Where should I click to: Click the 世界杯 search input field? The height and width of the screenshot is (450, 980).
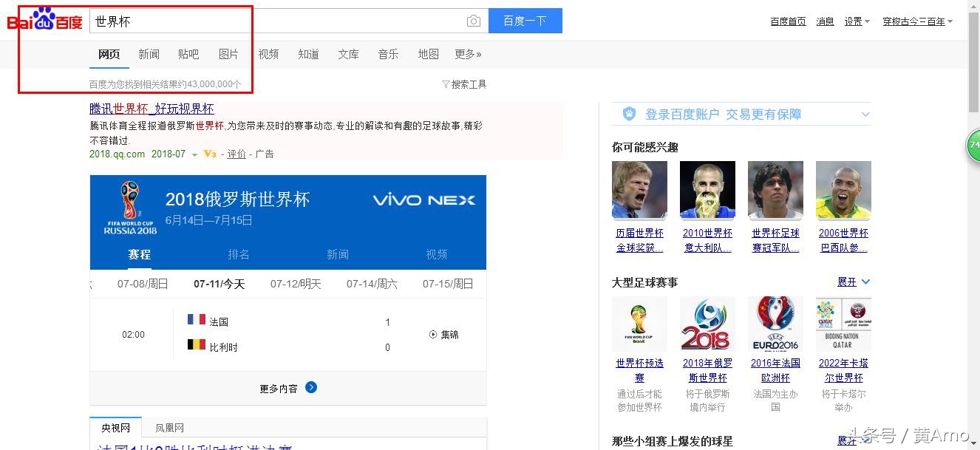289,21
